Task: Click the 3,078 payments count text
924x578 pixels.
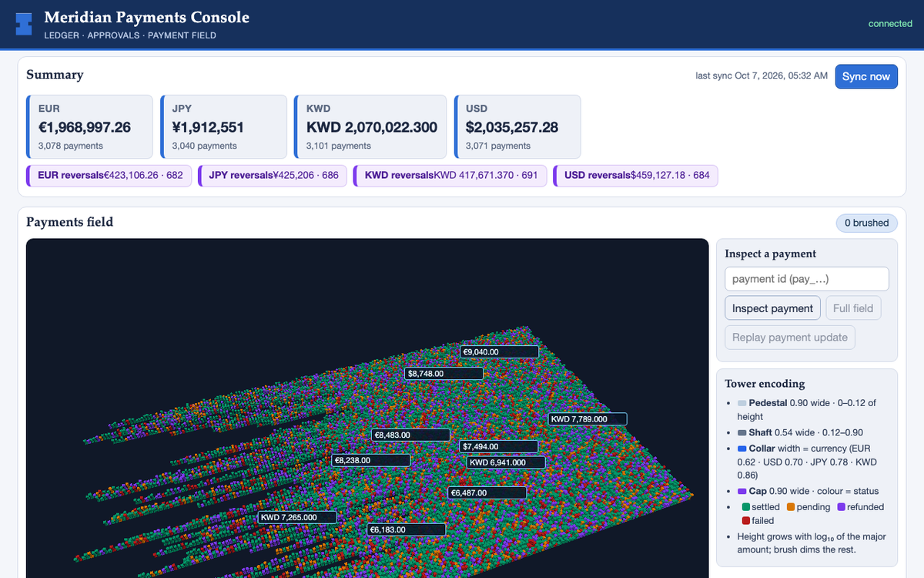Action: pos(71,146)
